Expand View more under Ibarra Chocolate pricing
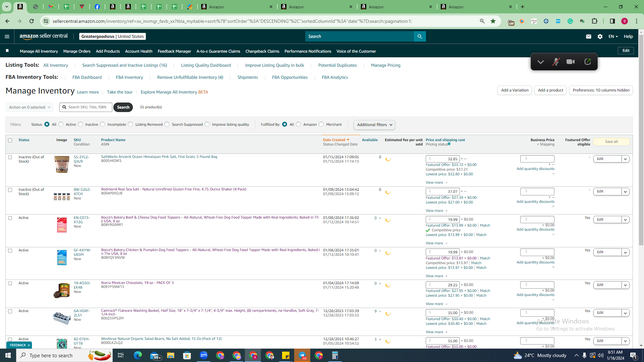 pyautogui.click(x=437, y=304)
